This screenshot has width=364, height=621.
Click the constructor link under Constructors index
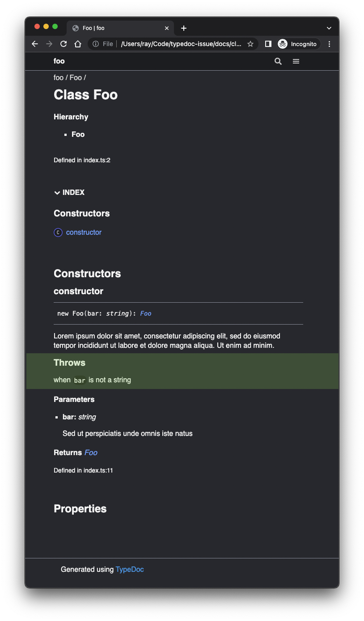(x=83, y=232)
